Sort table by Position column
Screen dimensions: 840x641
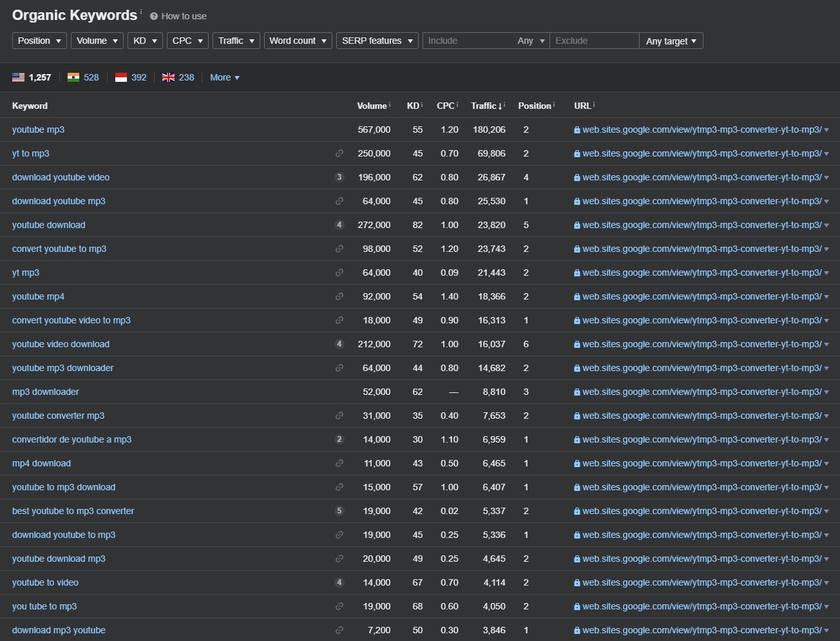535,106
